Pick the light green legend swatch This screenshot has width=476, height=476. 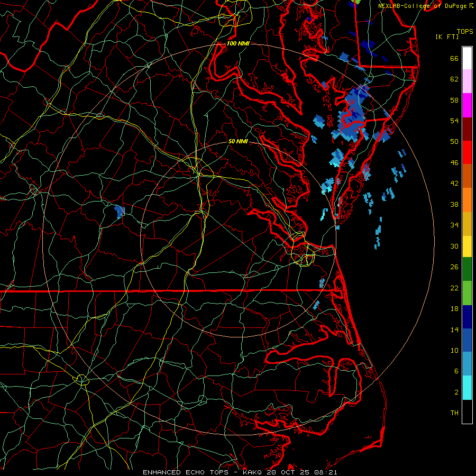(x=467, y=293)
